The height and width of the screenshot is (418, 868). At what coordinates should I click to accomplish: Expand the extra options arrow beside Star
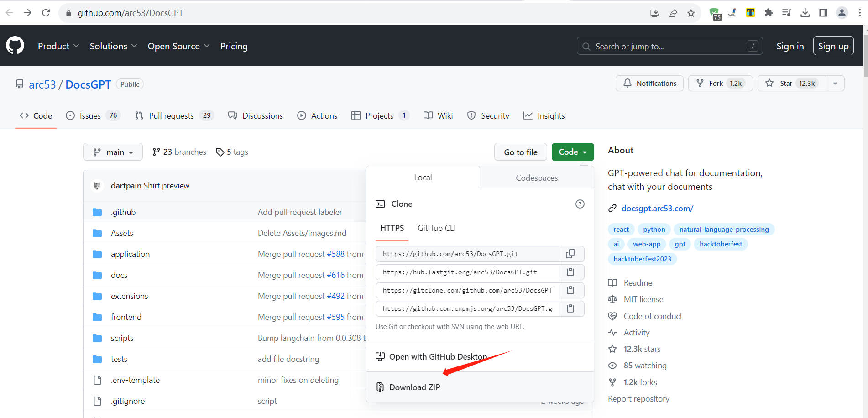coord(835,83)
